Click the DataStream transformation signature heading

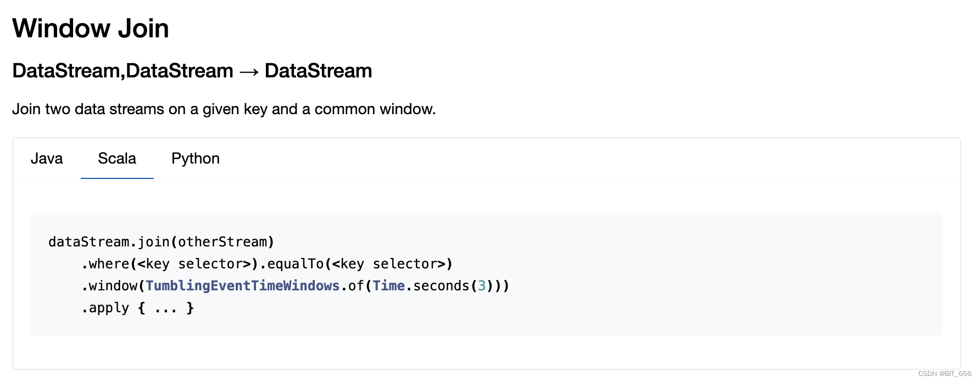192,70
